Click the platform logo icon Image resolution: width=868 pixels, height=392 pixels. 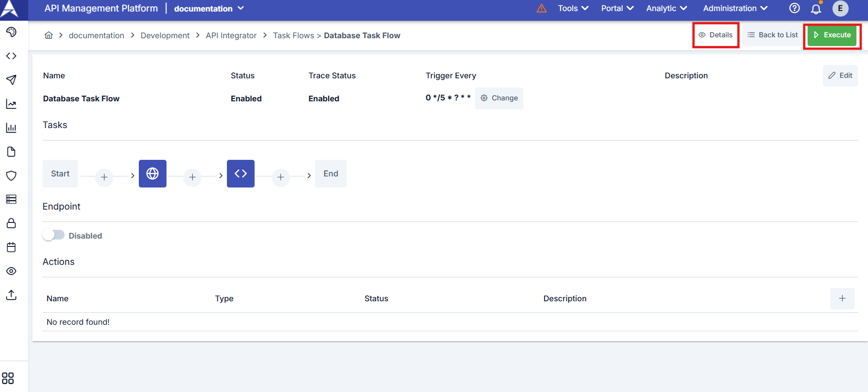click(9, 9)
